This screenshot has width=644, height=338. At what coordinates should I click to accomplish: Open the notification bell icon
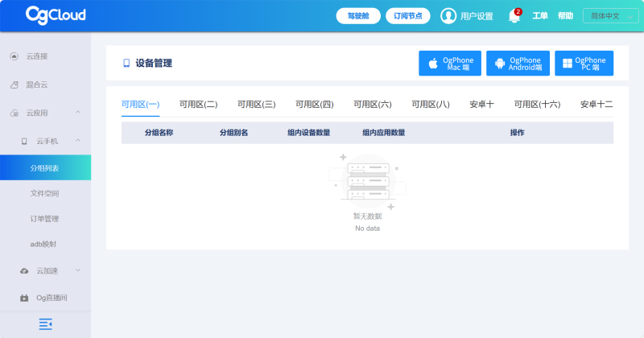tap(514, 16)
